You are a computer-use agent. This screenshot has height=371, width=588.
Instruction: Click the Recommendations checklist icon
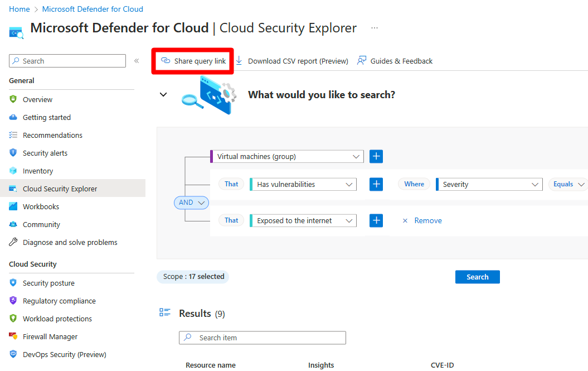point(13,135)
